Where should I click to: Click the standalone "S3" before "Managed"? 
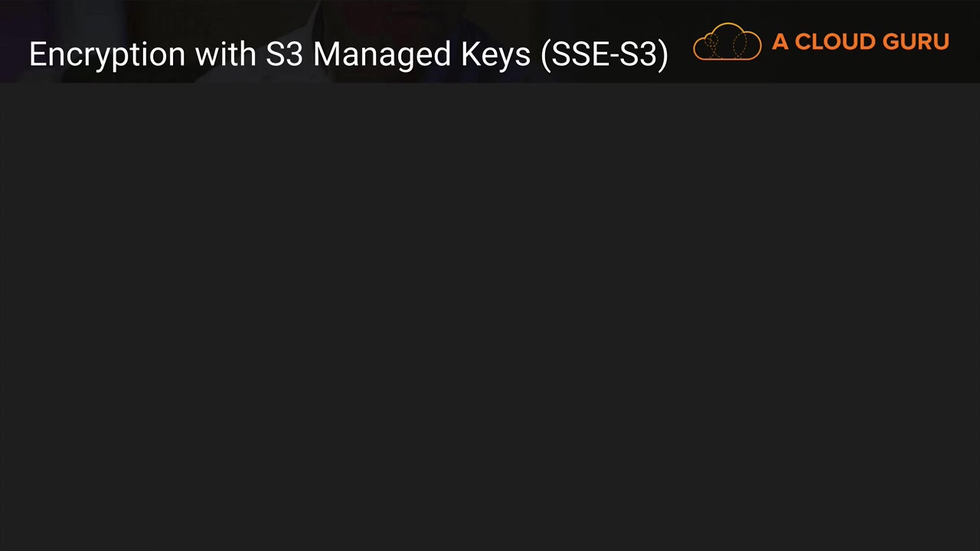284,54
